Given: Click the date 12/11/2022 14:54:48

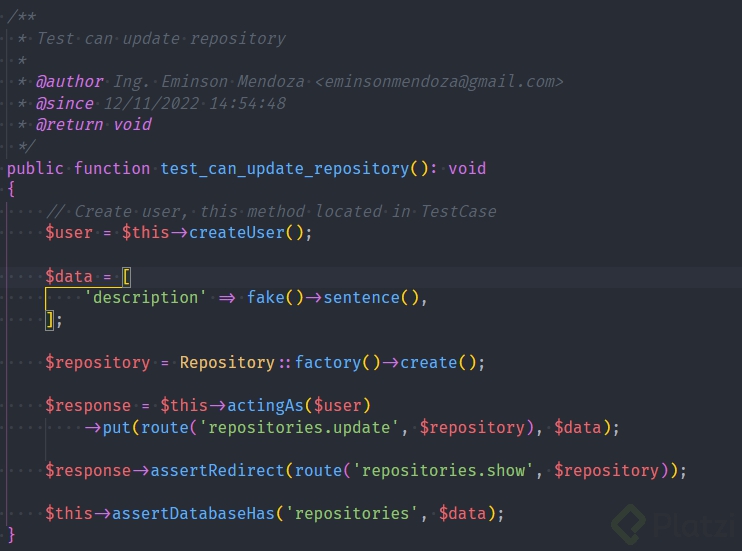Looking at the screenshot, I should coord(194,103).
